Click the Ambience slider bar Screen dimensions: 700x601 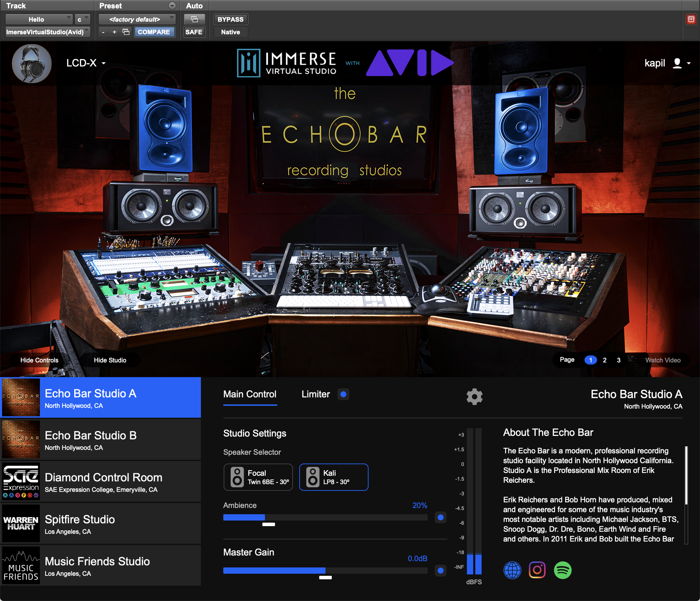tap(325, 517)
